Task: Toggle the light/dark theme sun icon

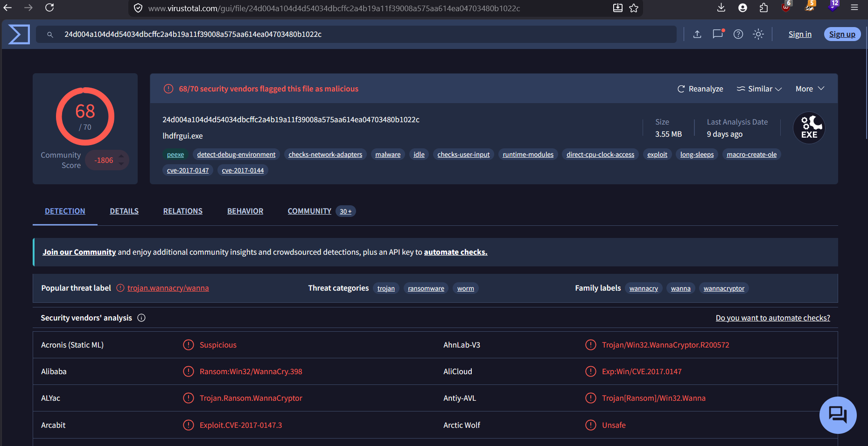Action: (758, 34)
